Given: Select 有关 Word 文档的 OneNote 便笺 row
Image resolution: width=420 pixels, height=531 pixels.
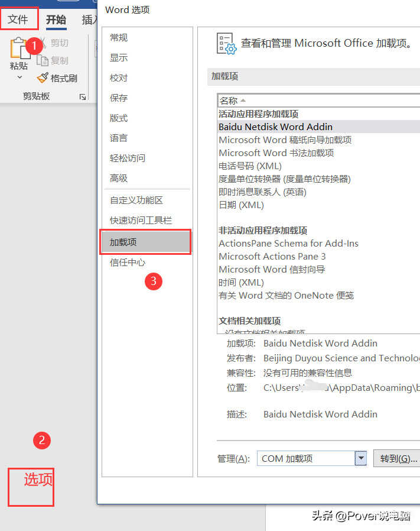Looking at the screenshot, I should 319,295.
